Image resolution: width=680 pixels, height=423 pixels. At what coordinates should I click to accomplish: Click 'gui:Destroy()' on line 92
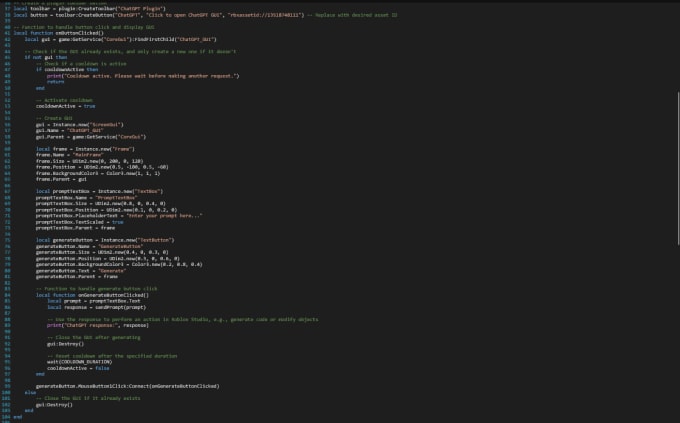point(65,344)
